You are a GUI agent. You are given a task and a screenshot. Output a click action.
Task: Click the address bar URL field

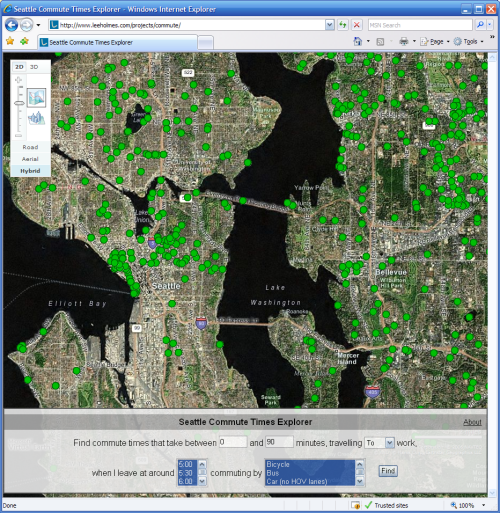coord(187,25)
